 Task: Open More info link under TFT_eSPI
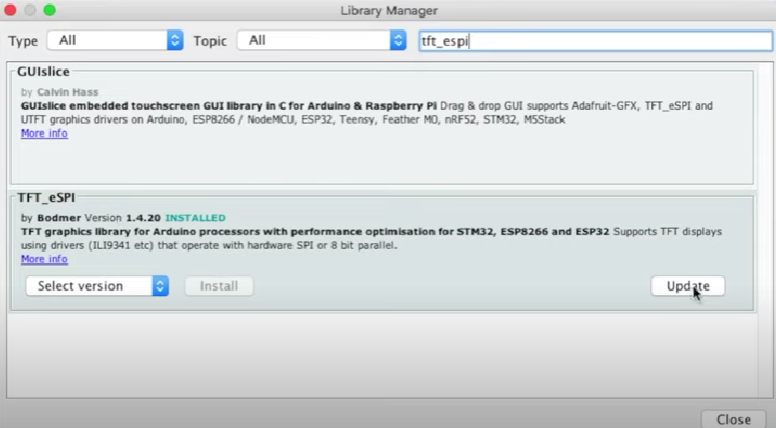(44, 259)
